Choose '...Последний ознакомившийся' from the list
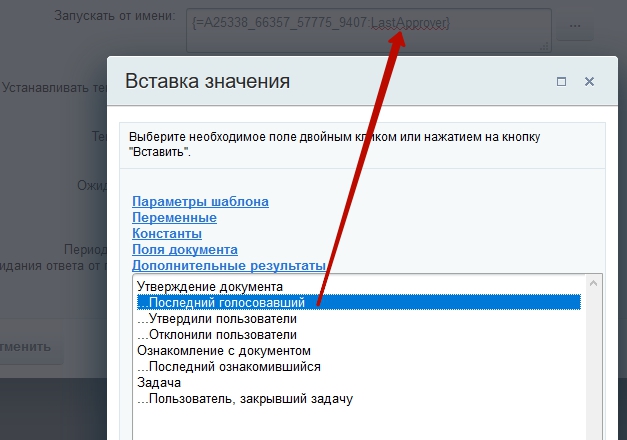This screenshot has height=440, width=627. click(x=228, y=367)
